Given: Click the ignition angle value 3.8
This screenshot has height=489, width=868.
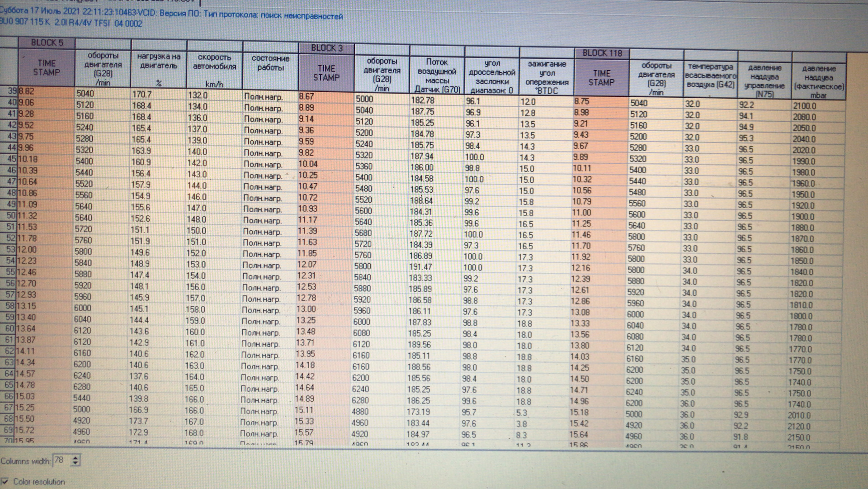Looking at the screenshot, I should [x=521, y=424].
